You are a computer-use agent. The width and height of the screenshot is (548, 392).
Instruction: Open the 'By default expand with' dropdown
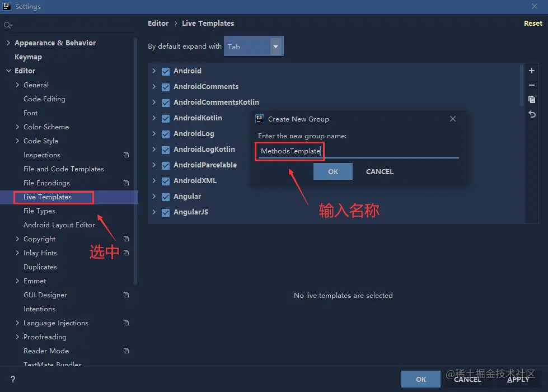[275, 46]
